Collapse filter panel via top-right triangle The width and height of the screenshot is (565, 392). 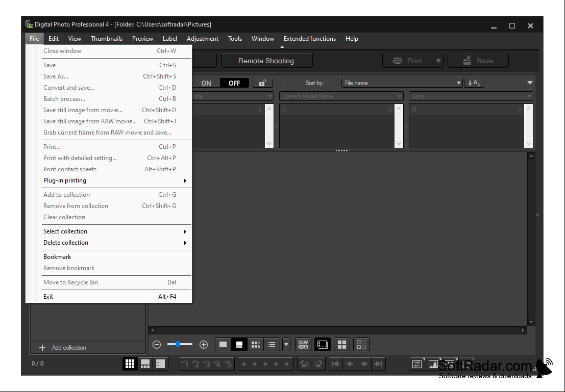point(530,83)
